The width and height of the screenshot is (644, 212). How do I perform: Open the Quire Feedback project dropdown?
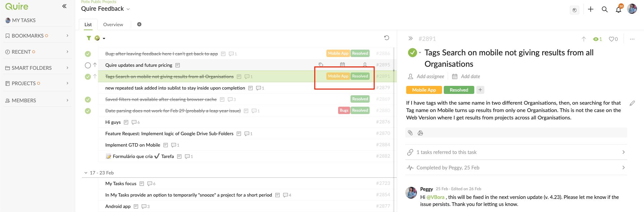128,9
